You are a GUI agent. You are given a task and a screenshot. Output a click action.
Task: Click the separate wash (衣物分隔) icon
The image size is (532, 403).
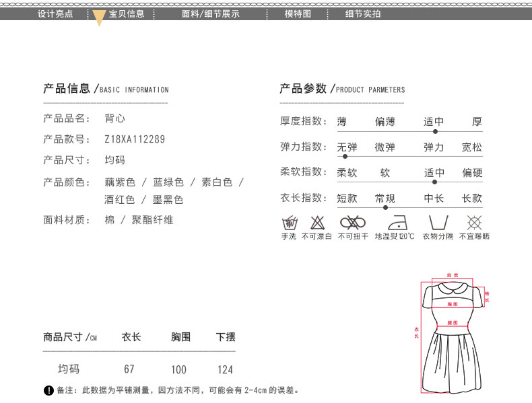coord(438,223)
